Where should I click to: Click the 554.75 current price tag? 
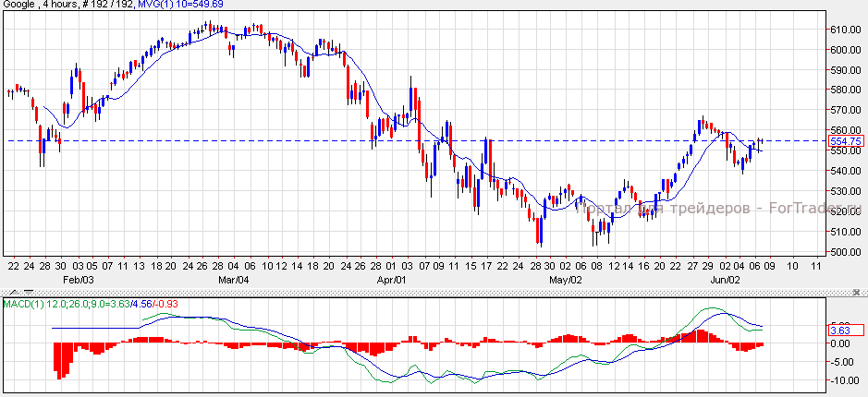pyautogui.click(x=845, y=141)
